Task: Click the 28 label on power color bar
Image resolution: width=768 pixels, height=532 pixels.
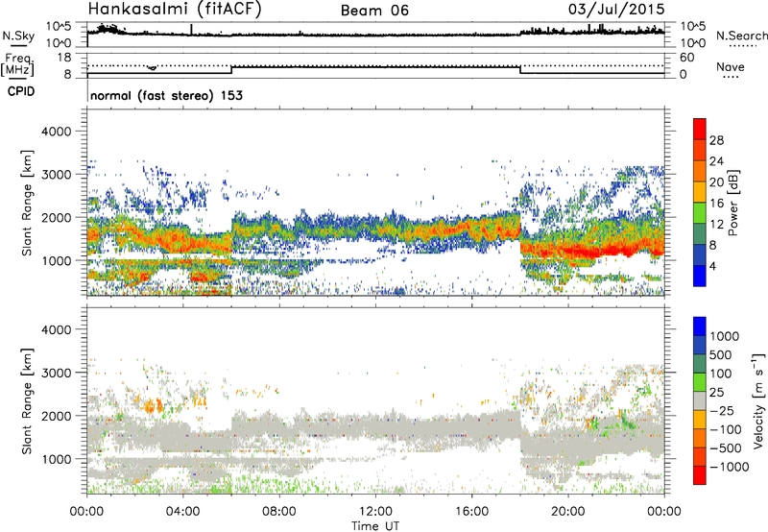Action: (716, 140)
